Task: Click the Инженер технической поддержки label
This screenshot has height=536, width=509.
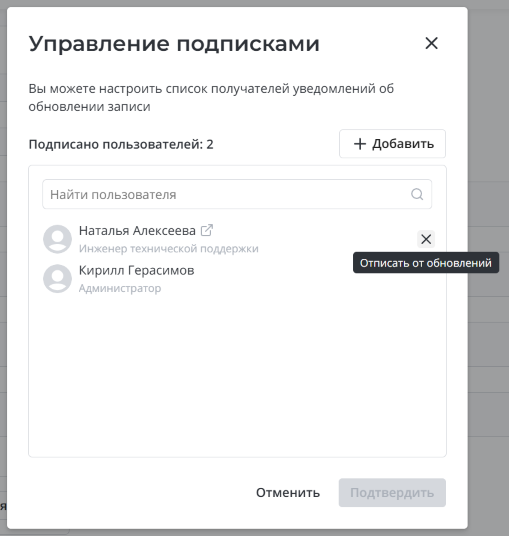Action: tap(169, 249)
